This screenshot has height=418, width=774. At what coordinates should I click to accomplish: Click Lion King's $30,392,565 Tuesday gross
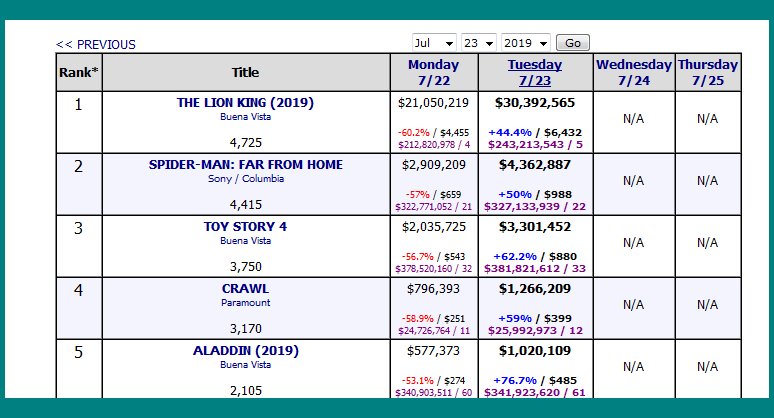[x=534, y=103]
